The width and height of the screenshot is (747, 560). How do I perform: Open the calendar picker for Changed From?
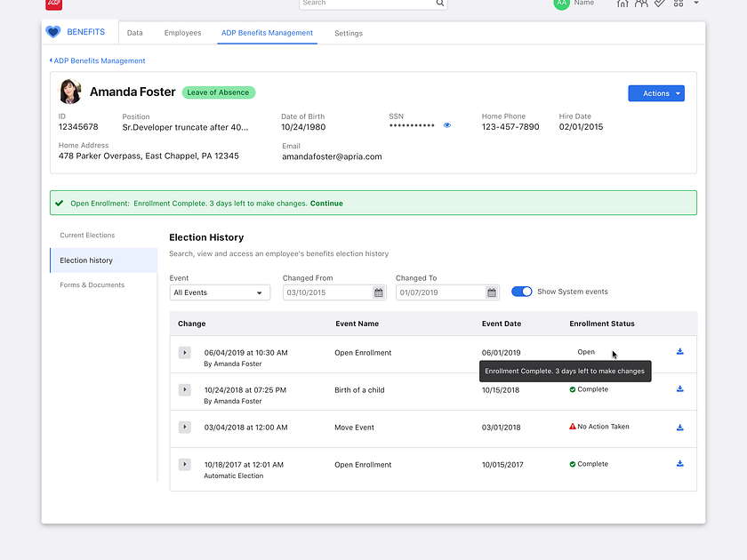point(379,292)
